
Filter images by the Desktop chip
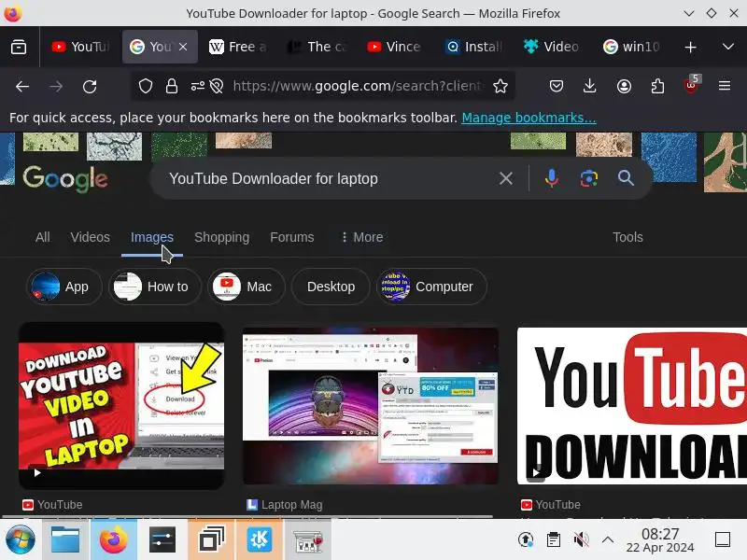(331, 287)
